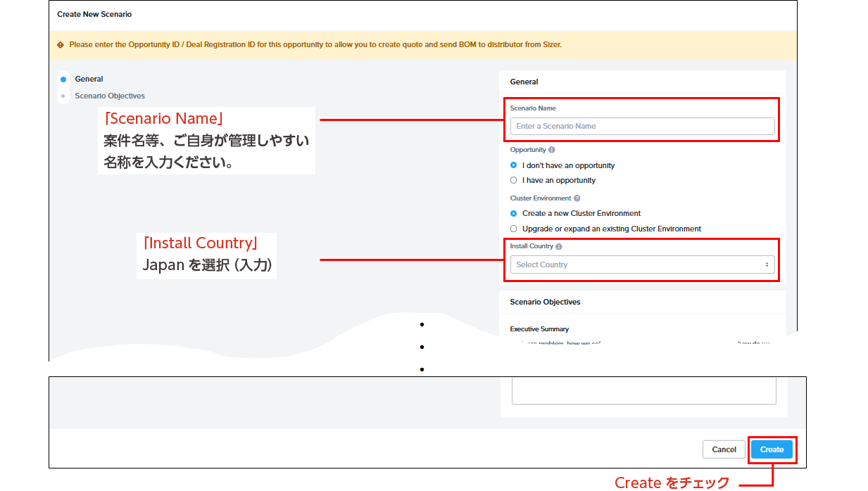The image size is (868, 491).
Task: Open the Cluster Environment help icon
Action: pyautogui.click(x=577, y=198)
